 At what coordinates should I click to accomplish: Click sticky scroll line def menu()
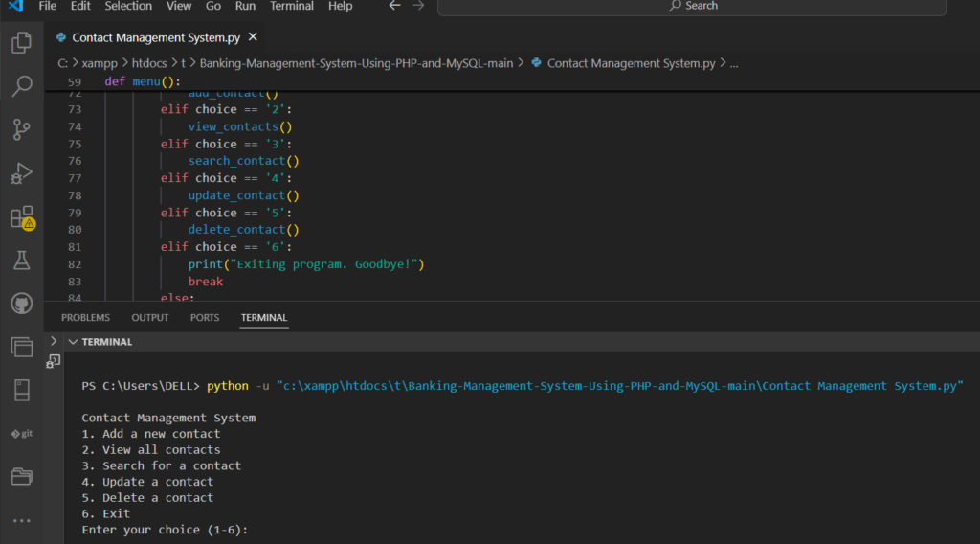143,81
